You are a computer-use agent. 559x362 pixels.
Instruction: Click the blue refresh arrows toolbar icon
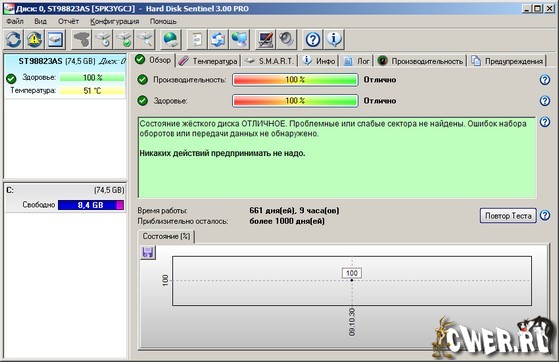point(14,39)
